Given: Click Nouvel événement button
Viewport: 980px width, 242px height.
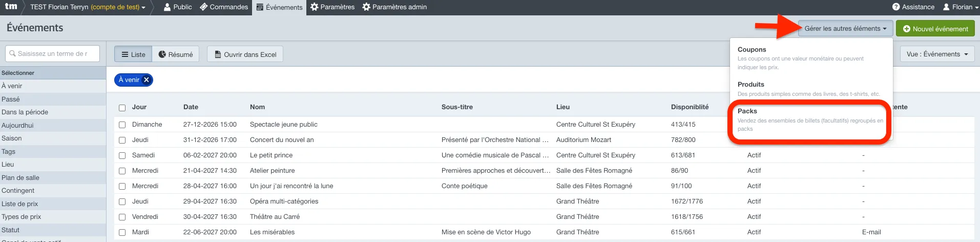Looking at the screenshot, I should click(935, 29).
